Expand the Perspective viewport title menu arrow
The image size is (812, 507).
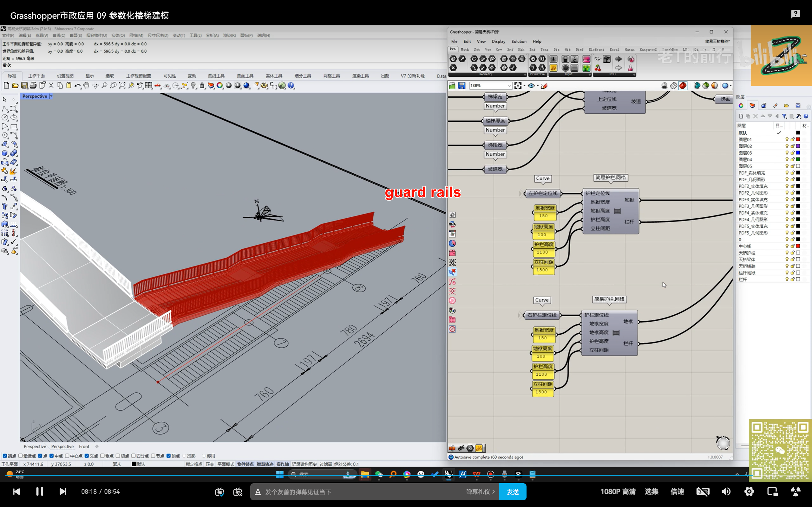[51, 96]
